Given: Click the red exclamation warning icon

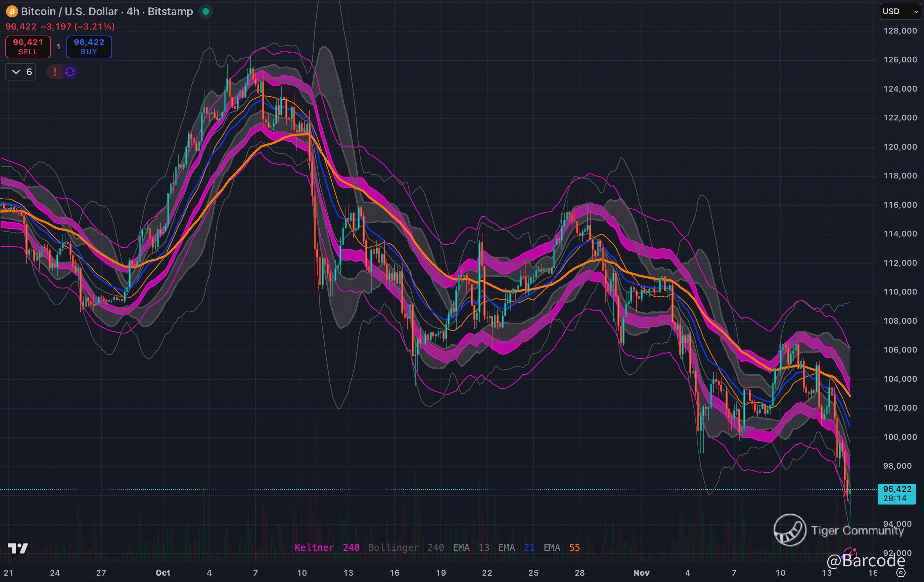Looking at the screenshot, I should (x=55, y=72).
